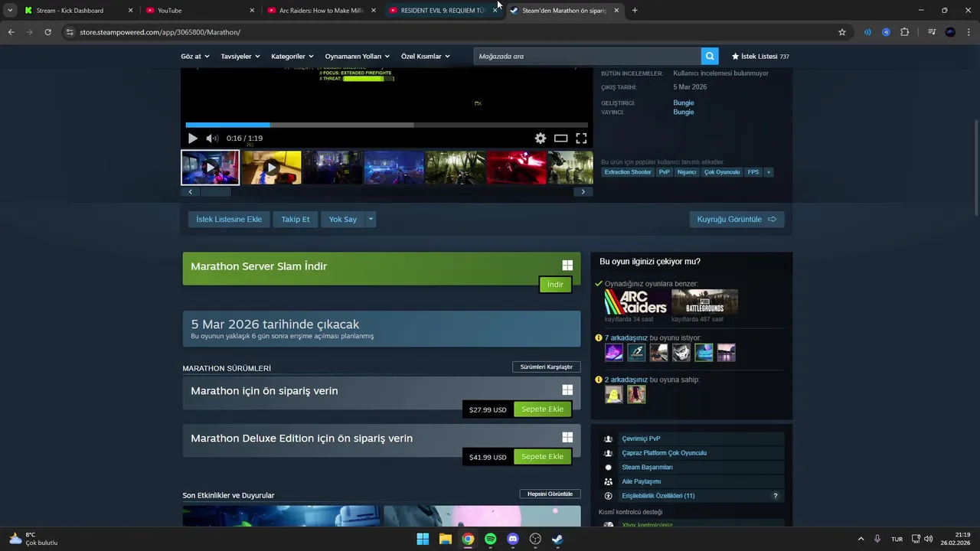980x551 pixels.
Task: Bookmark this page with star icon
Action: point(842,32)
